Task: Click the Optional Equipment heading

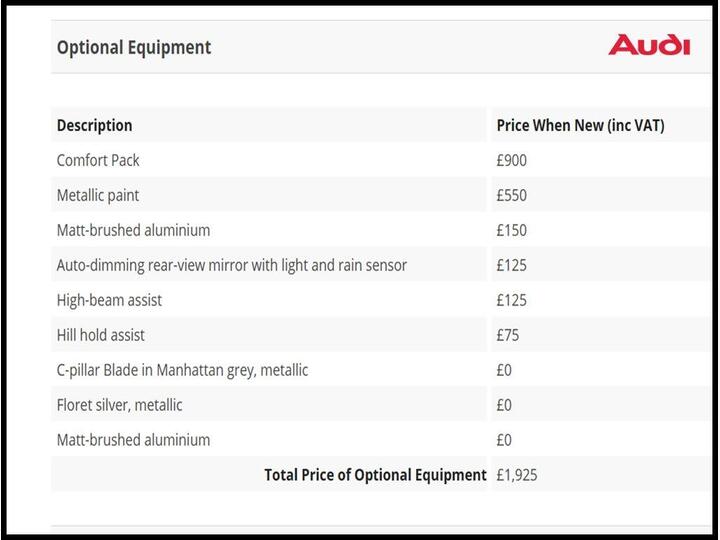Action: click(x=134, y=47)
